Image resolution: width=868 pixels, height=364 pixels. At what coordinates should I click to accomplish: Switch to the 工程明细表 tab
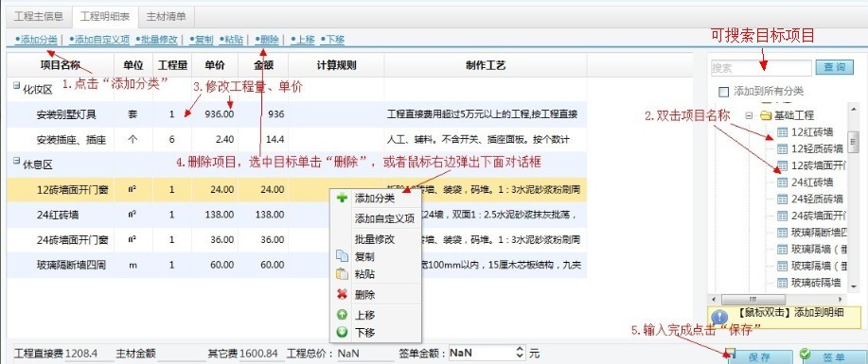[105, 16]
